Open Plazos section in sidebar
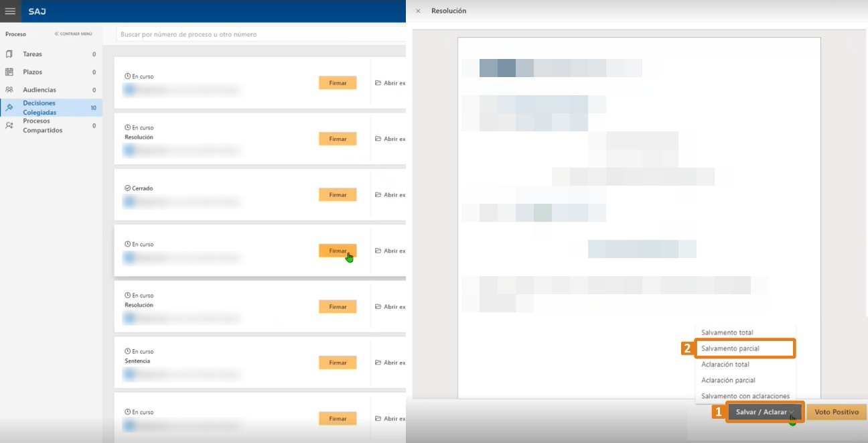The image size is (868, 443). (51, 72)
